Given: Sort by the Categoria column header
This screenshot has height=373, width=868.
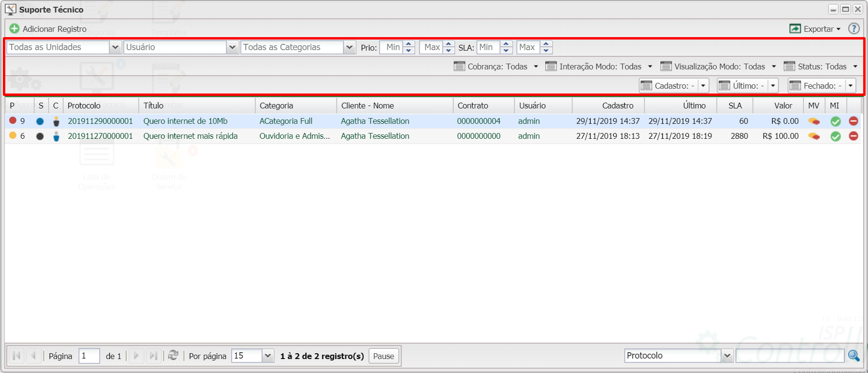Looking at the screenshot, I should click(x=296, y=106).
